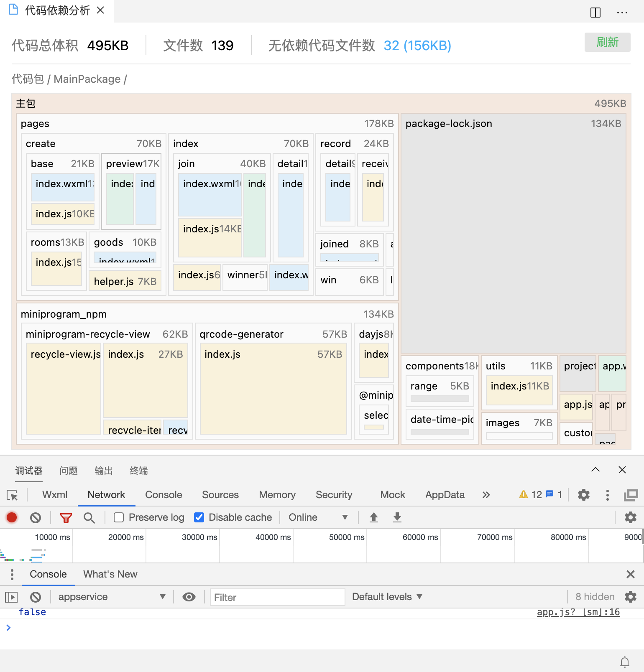Screen dimensions: 644x672
Task: Close the 代码依赖分析 tab
Action: pos(100,10)
